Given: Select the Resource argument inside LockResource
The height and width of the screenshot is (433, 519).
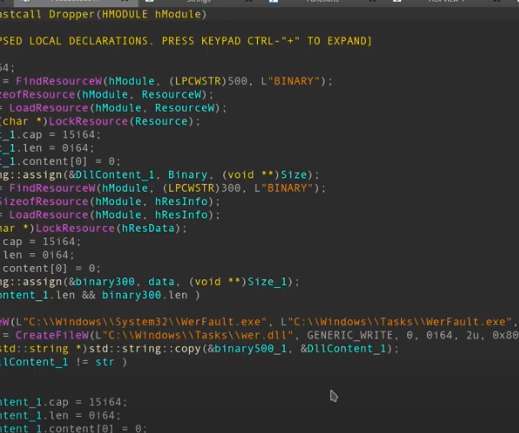Looking at the screenshot, I should tap(161, 121).
